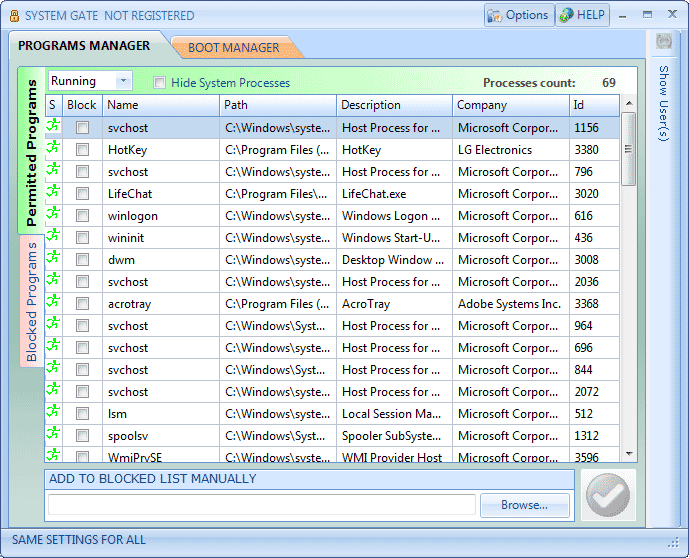
Task: Click the user avatar icon above Show User(s)
Action: click(664, 42)
